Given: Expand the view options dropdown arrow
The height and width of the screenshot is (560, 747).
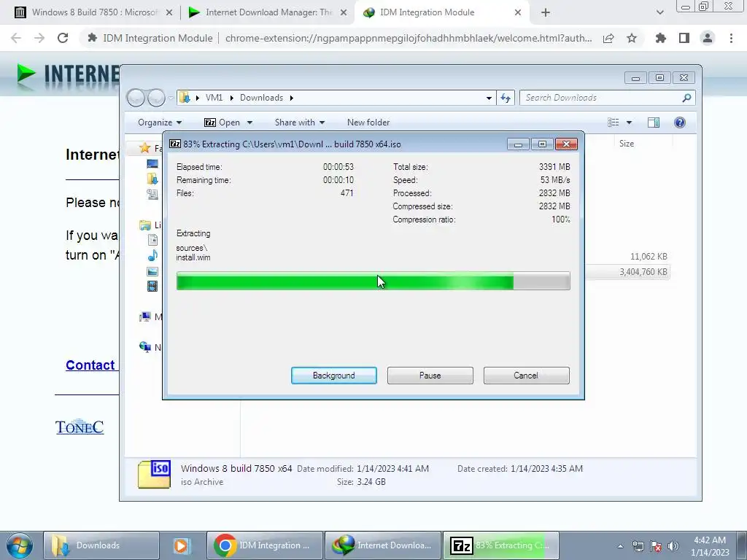Looking at the screenshot, I should tap(629, 122).
